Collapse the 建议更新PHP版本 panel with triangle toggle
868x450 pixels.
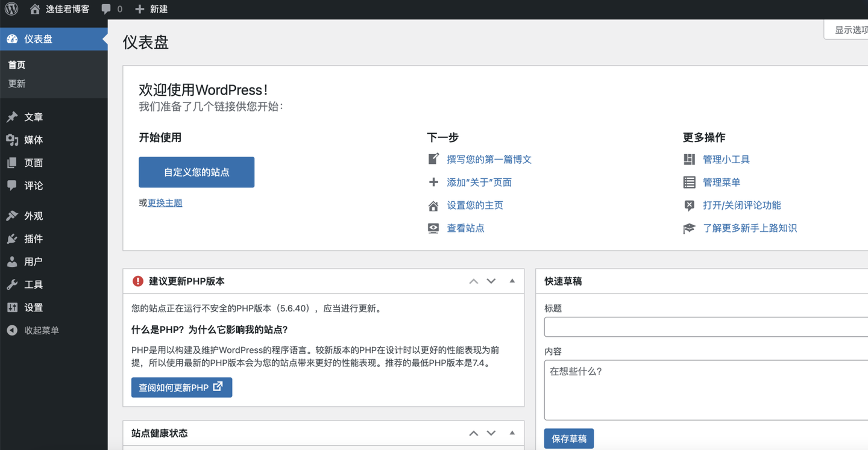click(512, 281)
